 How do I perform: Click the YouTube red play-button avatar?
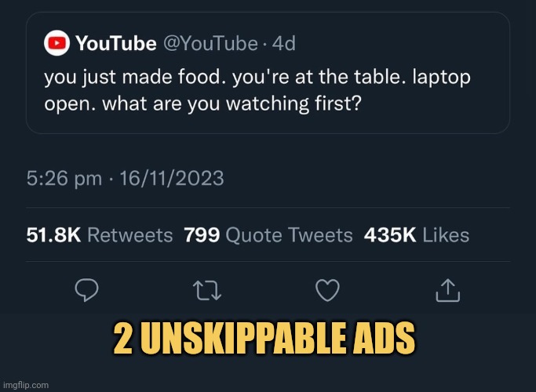(x=57, y=43)
